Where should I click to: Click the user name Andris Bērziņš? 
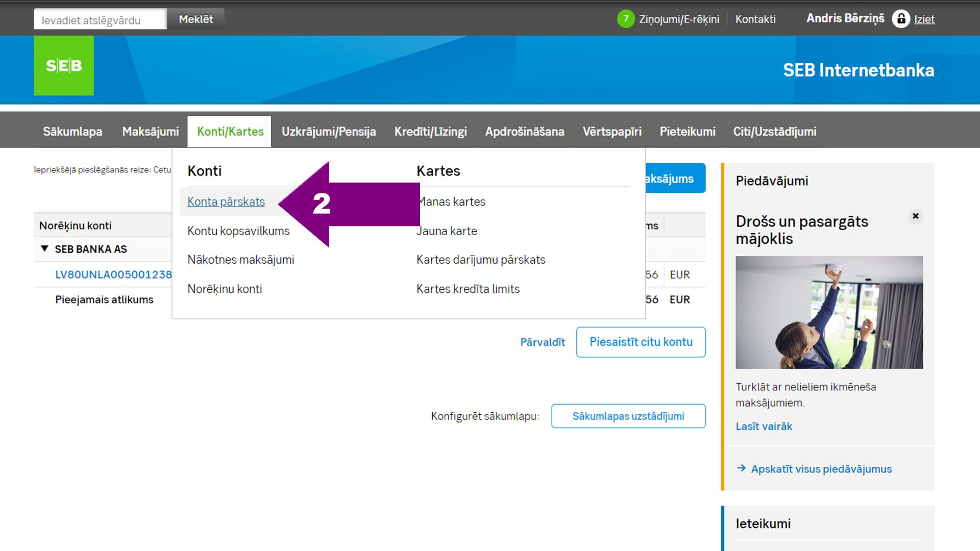[x=845, y=18]
